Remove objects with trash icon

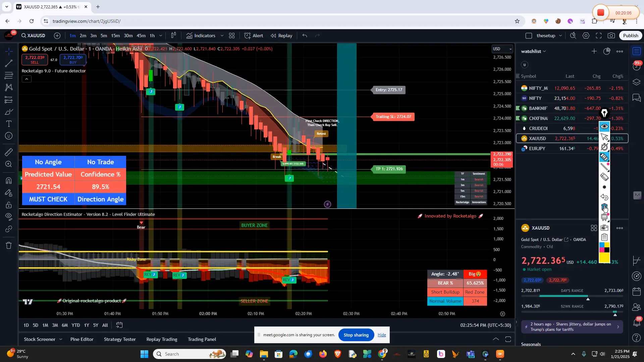click(x=9, y=245)
